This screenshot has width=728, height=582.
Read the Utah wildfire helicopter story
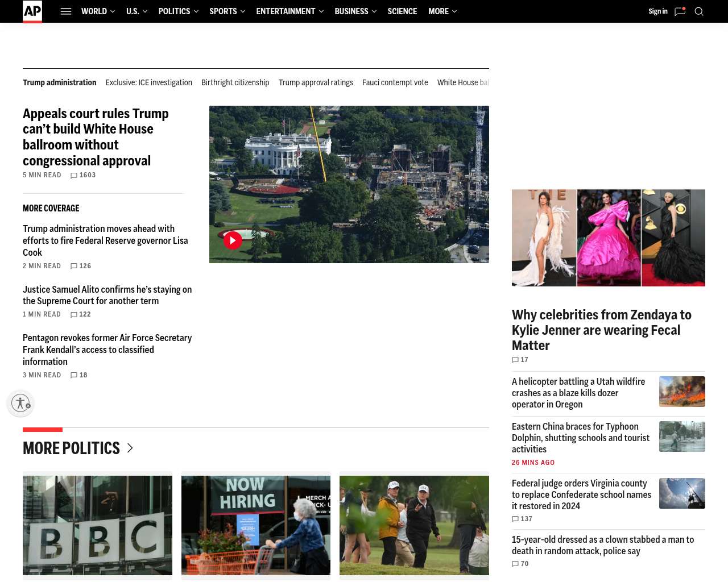tap(578, 393)
